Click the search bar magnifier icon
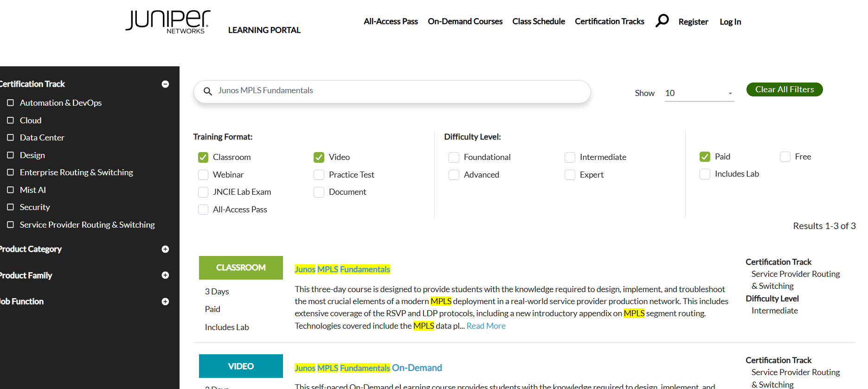This screenshot has height=389, width=868. tap(208, 91)
